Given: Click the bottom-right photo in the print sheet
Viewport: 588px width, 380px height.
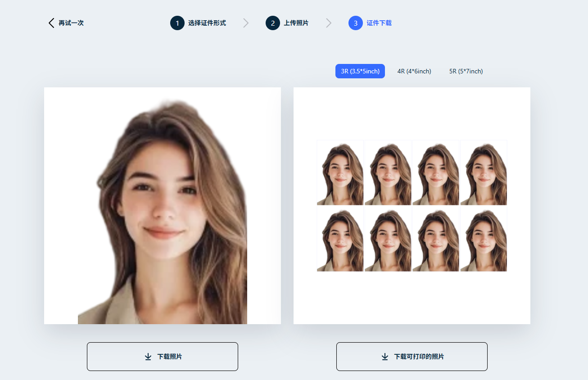Looking at the screenshot, I should [x=484, y=239].
